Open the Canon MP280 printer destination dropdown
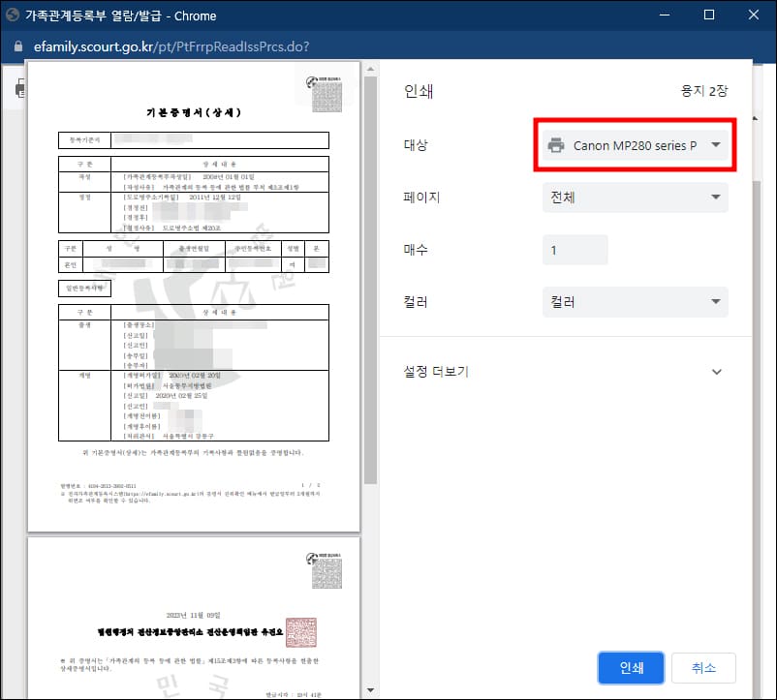This screenshot has height=700, width=777. tap(635, 143)
